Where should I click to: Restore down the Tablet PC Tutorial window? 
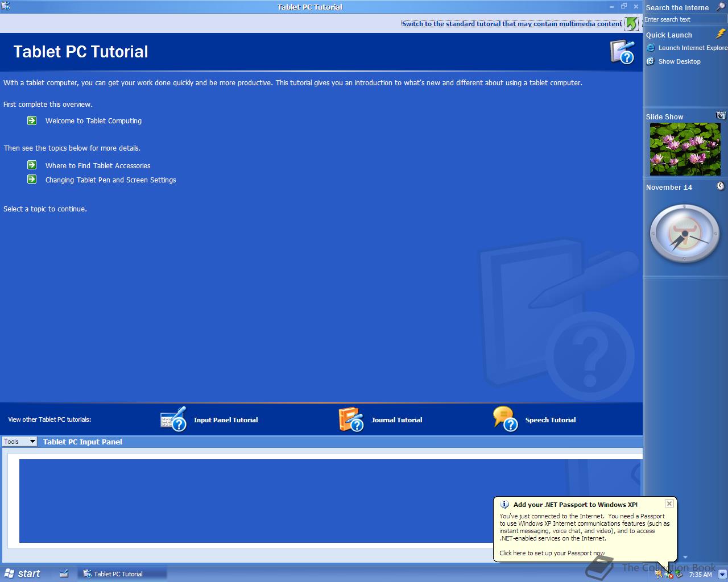624,7
